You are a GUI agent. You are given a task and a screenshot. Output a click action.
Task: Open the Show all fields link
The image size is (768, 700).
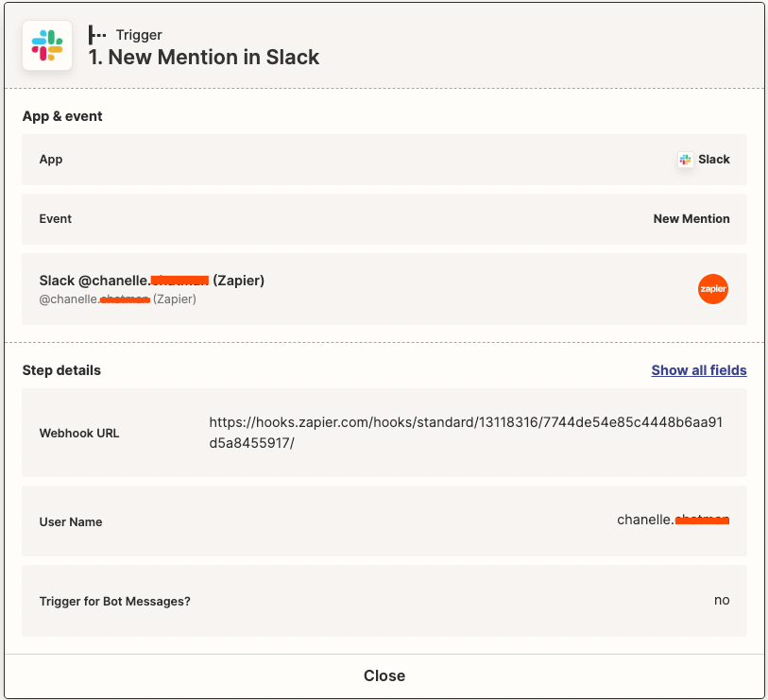coord(699,370)
